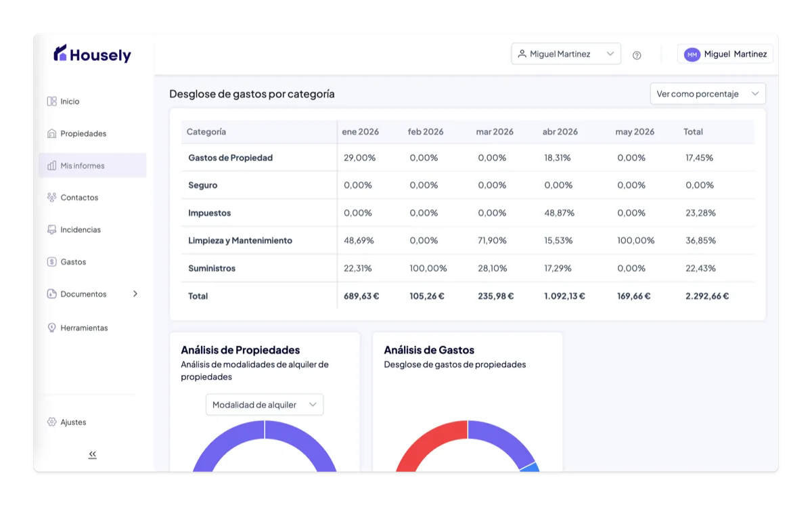Select the Seguro row label
Viewport: 812px width, 505px height.
pyautogui.click(x=203, y=185)
